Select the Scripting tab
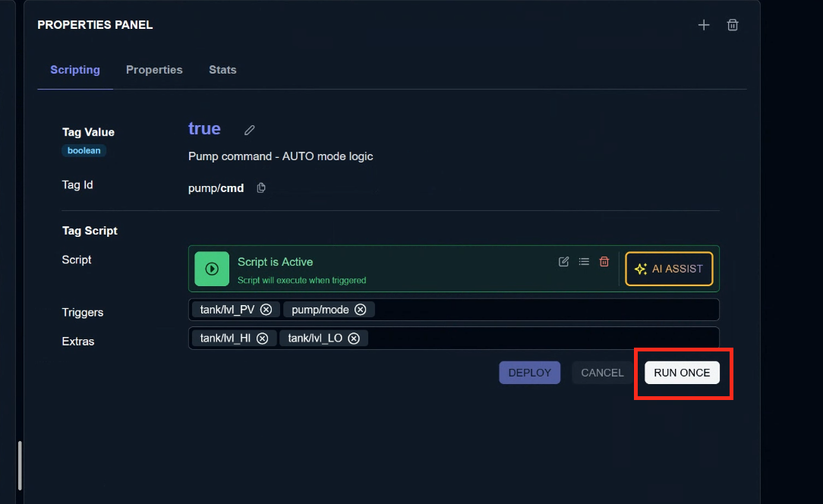 click(x=75, y=70)
